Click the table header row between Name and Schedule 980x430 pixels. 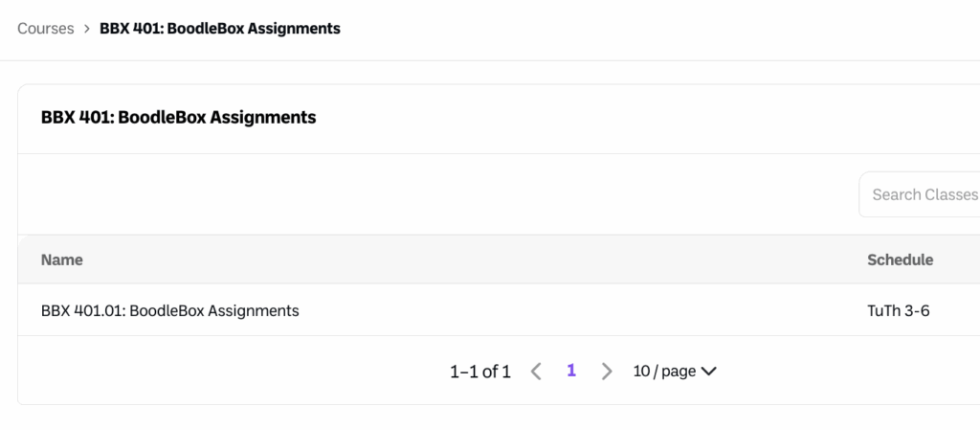(x=479, y=260)
